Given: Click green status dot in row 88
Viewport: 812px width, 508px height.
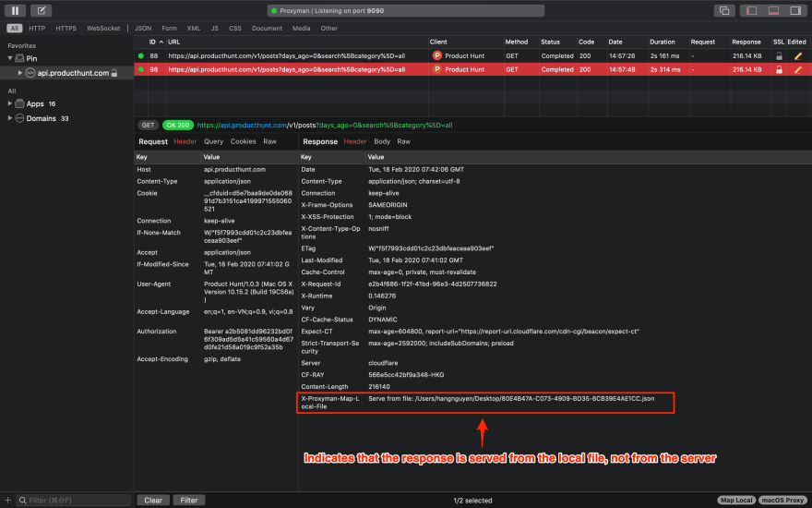Looking at the screenshot, I should (x=141, y=56).
